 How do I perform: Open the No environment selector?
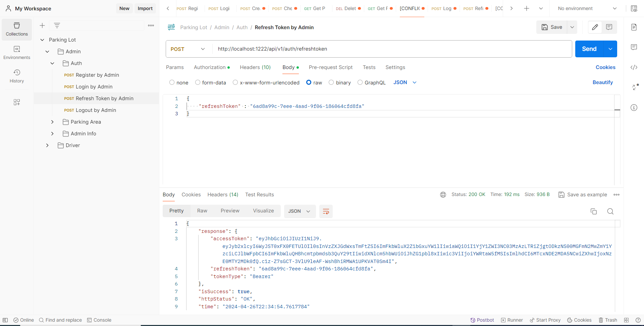click(587, 8)
